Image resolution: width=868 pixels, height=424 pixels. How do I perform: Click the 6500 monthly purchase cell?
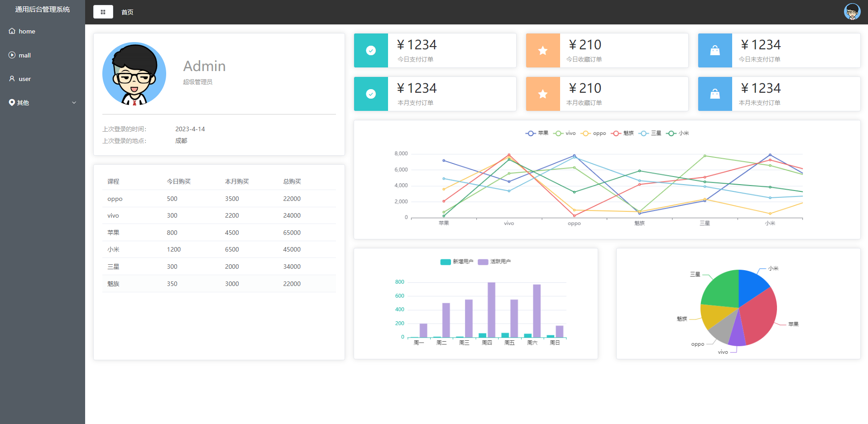tap(232, 249)
